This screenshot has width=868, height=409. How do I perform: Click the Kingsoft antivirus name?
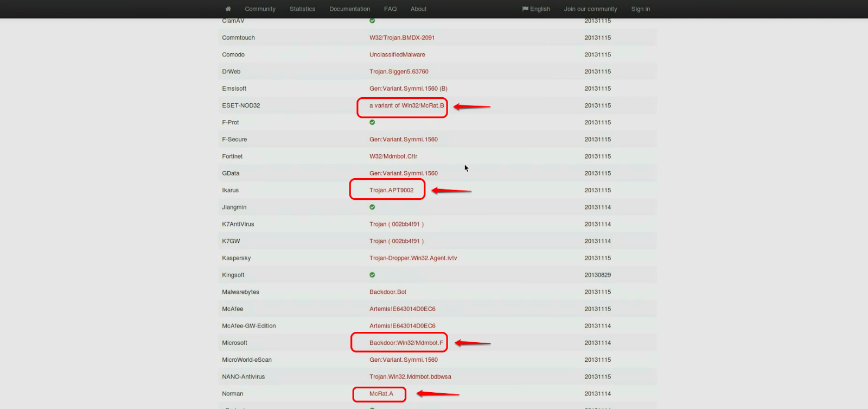coord(233,275)
